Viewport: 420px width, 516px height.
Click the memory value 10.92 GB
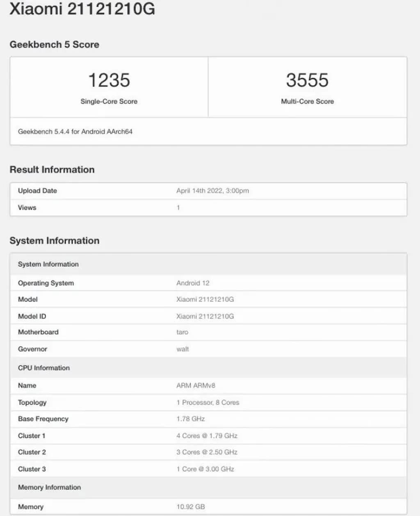(190, 507)
